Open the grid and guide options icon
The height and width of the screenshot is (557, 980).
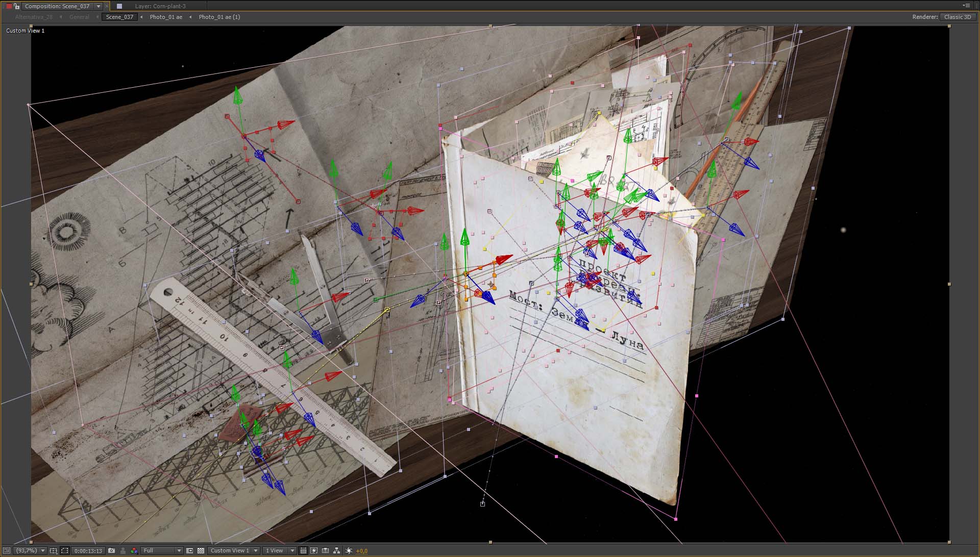[x=53, y=550]
